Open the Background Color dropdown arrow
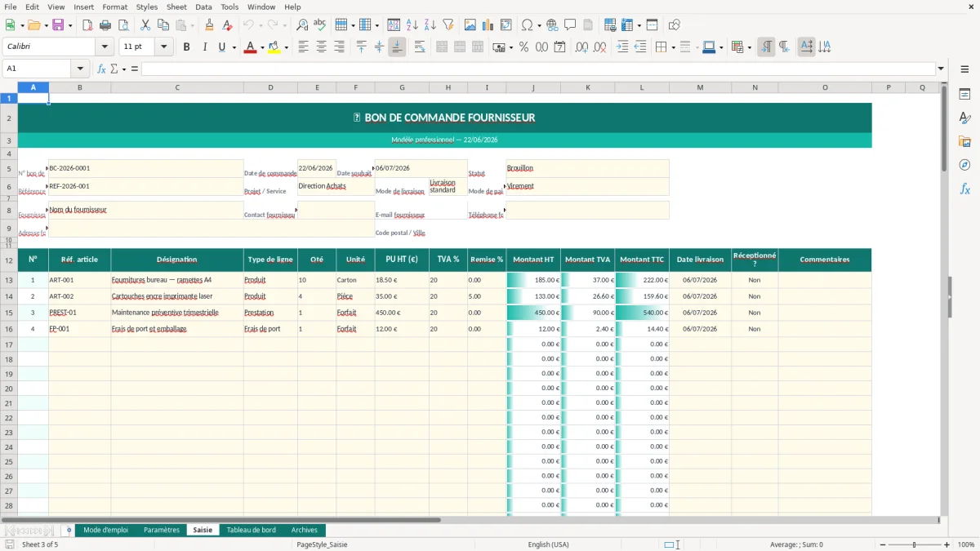 pos(286,47)
